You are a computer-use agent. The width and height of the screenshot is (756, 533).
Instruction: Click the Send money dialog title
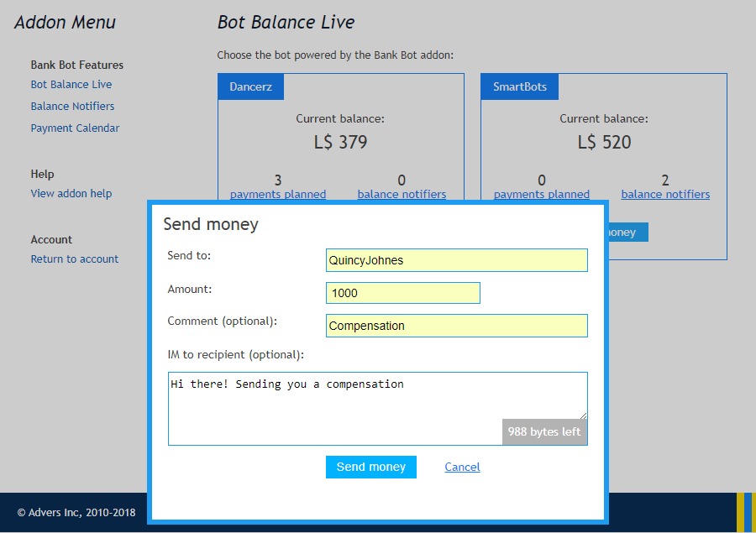point(211,225)
